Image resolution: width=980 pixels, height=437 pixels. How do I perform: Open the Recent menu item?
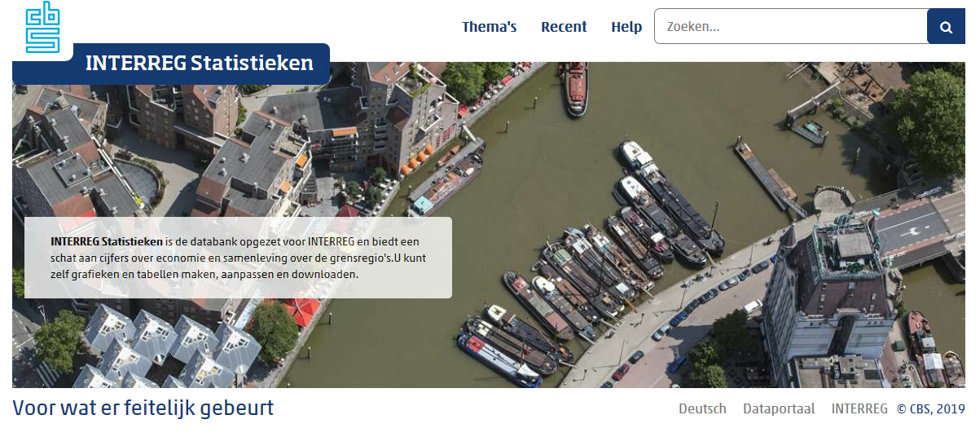(564, 27)
